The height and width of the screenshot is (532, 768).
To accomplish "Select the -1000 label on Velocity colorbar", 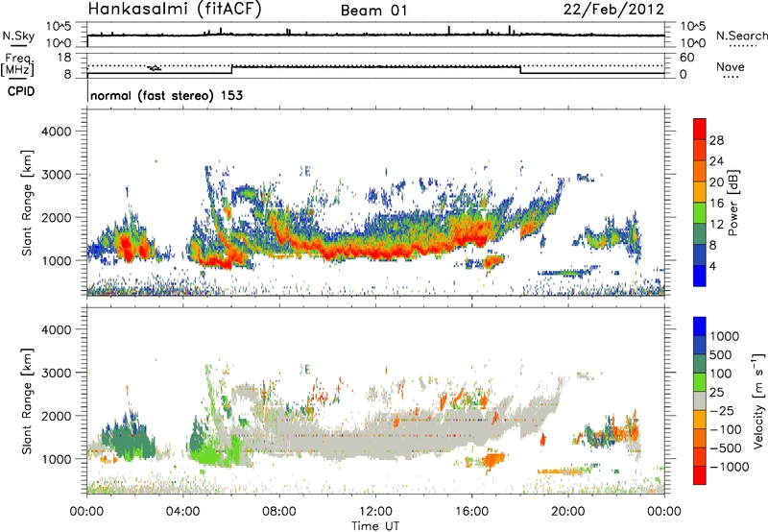I will [730, 467].
